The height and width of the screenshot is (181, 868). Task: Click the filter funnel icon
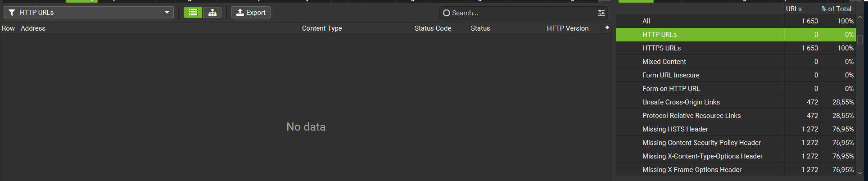12,13
